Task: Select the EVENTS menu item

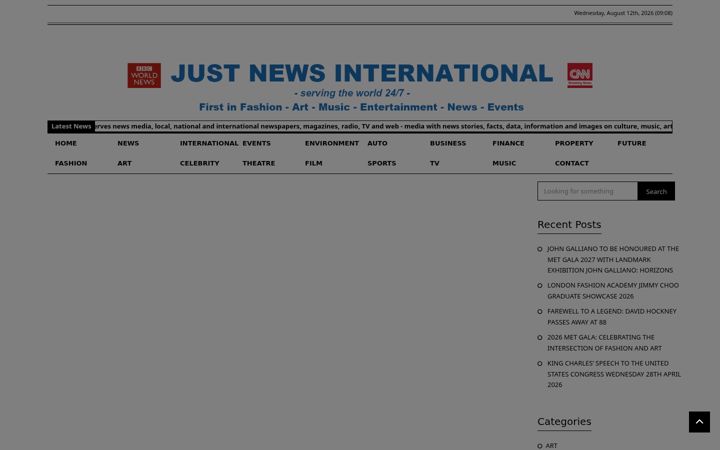Action: tap(256, 143)
